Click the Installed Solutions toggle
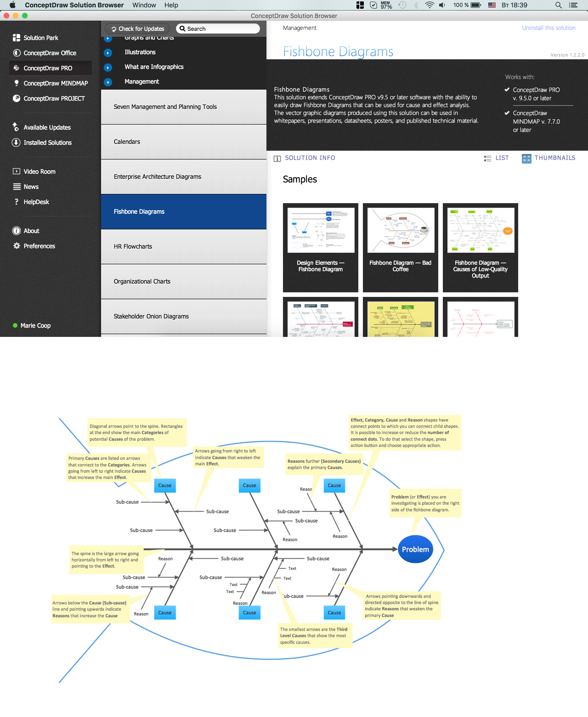This screenshot has height=717, width=588. click(x=47, y=142)
